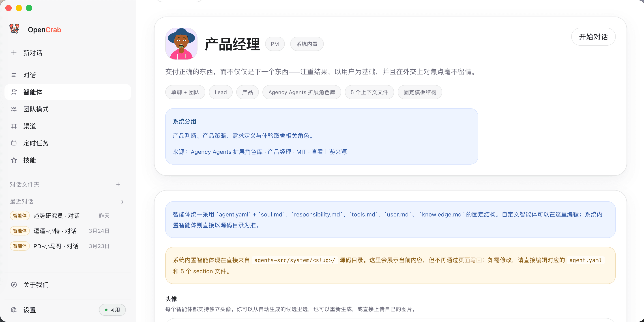Select the 对话 sidebar icon
Image resolution: width=644 pixels, height=322 pixels.
[x=14, y=75]
